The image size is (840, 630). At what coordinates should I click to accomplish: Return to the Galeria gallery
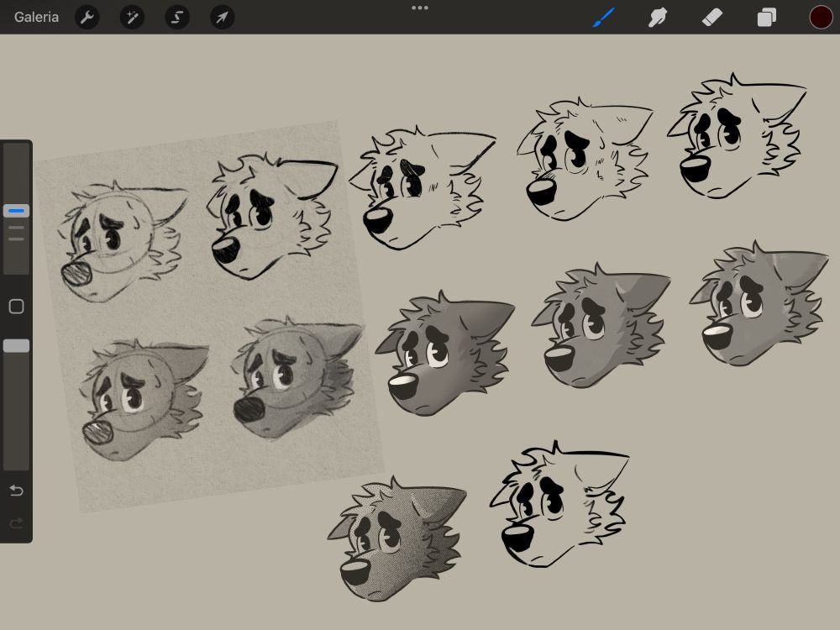coord(36,17)
